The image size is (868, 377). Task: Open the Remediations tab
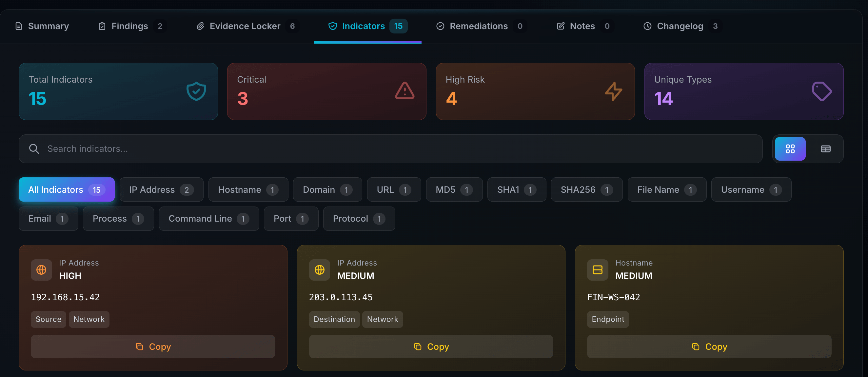(x=479, y=26)
